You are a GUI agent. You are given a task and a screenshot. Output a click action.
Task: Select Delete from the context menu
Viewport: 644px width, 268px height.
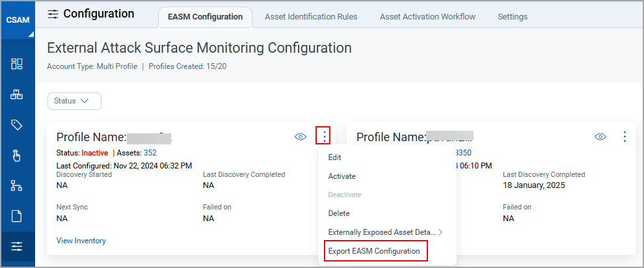pyautogui.click(x=339, y=213)
